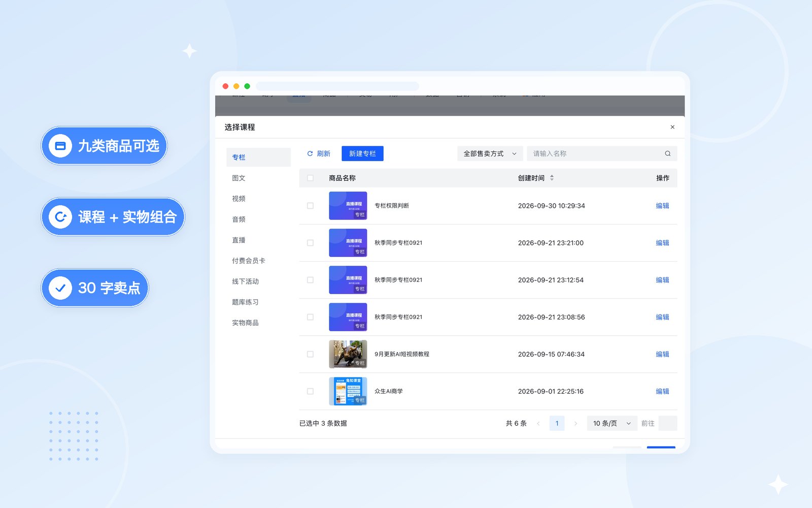The image size is (812, 508).
Task: Click 编辑 for row dated 2026-09-21 23:21:00
Action: coord(662,243)
